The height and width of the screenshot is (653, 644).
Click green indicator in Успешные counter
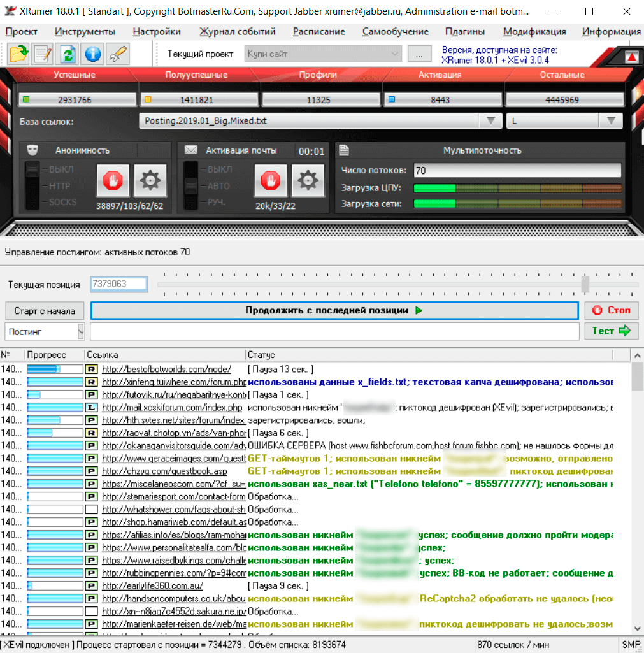26,99
